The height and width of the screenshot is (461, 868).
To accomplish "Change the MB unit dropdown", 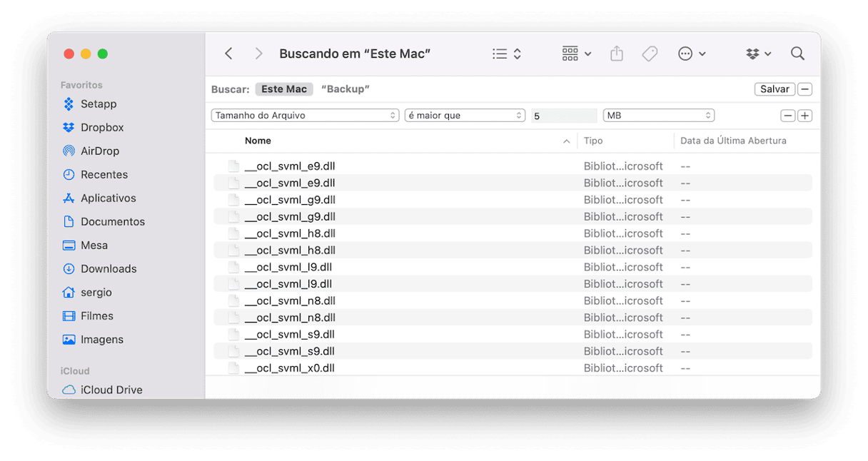I will coord(658,116).
